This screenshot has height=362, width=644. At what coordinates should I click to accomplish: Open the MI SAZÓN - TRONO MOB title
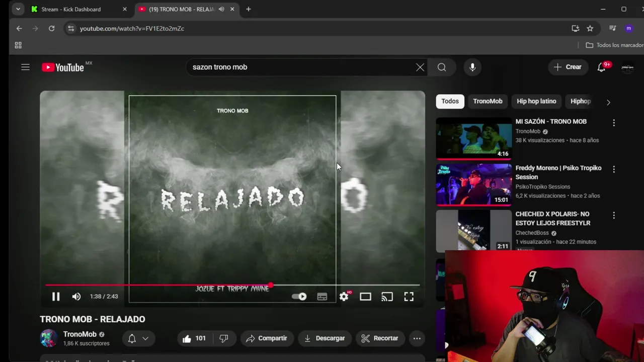pyautogui.click(x=551, y=122)
